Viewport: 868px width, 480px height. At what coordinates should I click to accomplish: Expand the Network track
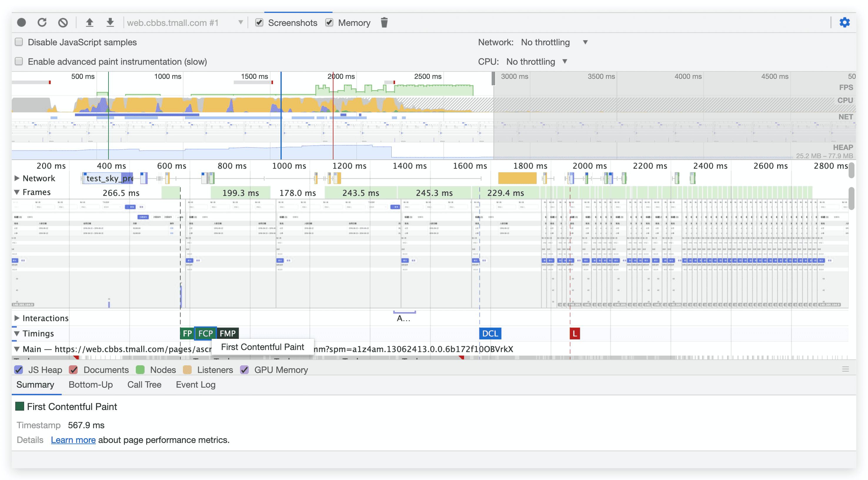point(17,178)
